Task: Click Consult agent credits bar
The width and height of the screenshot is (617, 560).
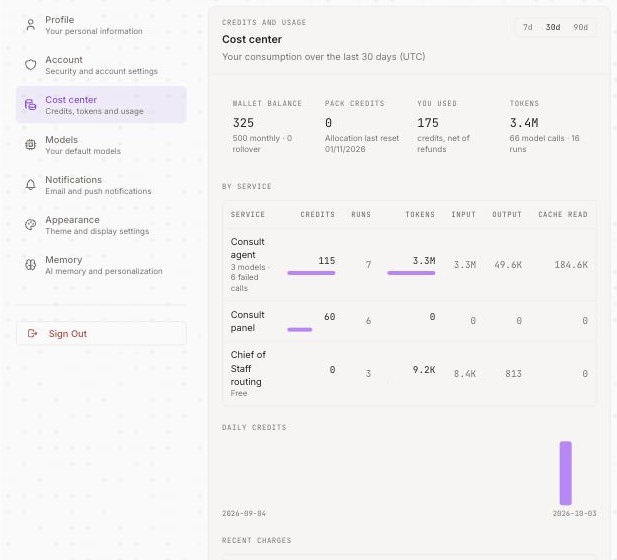Action: [x=311, y=273]
